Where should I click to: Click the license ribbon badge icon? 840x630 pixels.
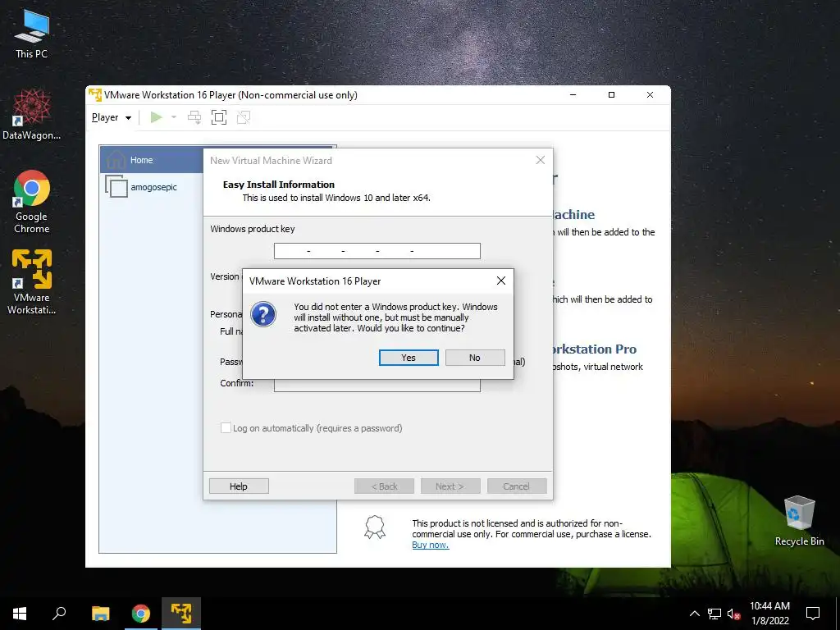pyautogui.click(x=374, y=527)
